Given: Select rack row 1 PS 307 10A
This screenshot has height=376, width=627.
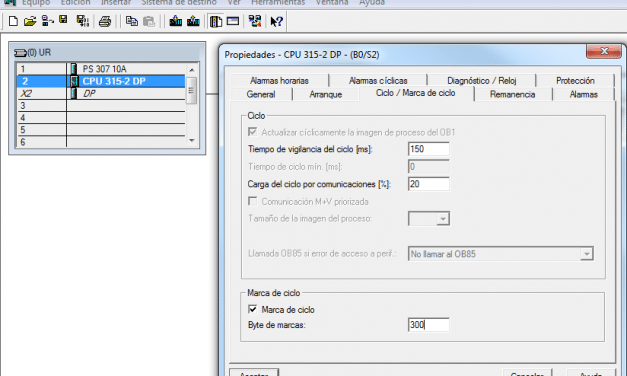Looking at the screenshot, I should pyautogui.click(x=101, y=69).
